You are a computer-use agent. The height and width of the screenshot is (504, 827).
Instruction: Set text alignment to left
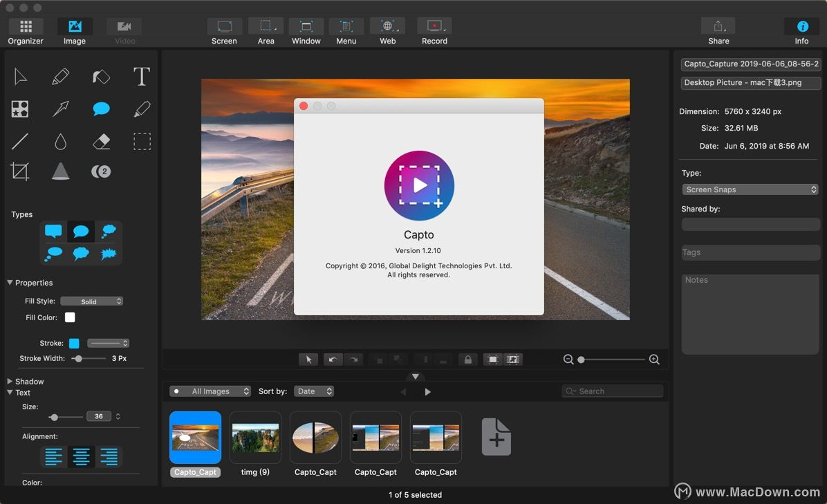coord(54,456)
